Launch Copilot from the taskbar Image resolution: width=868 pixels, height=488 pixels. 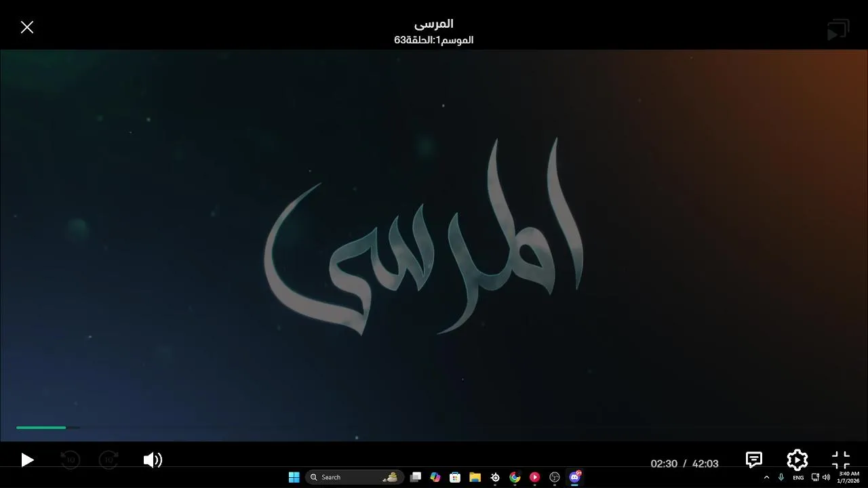point(435,477)
